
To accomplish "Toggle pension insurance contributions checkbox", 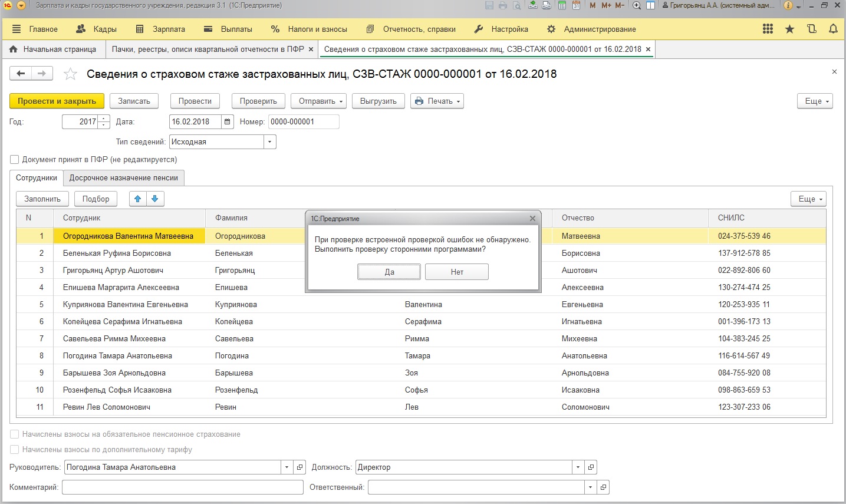I will tap(15, 434).
